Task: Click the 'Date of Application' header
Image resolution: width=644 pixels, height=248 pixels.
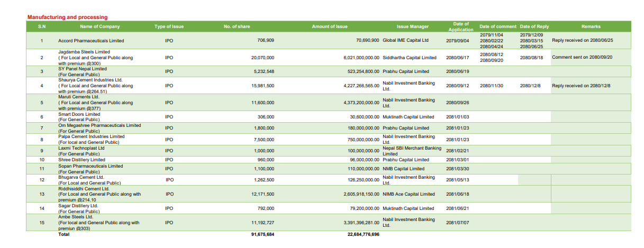Action: tap(461, 26)
